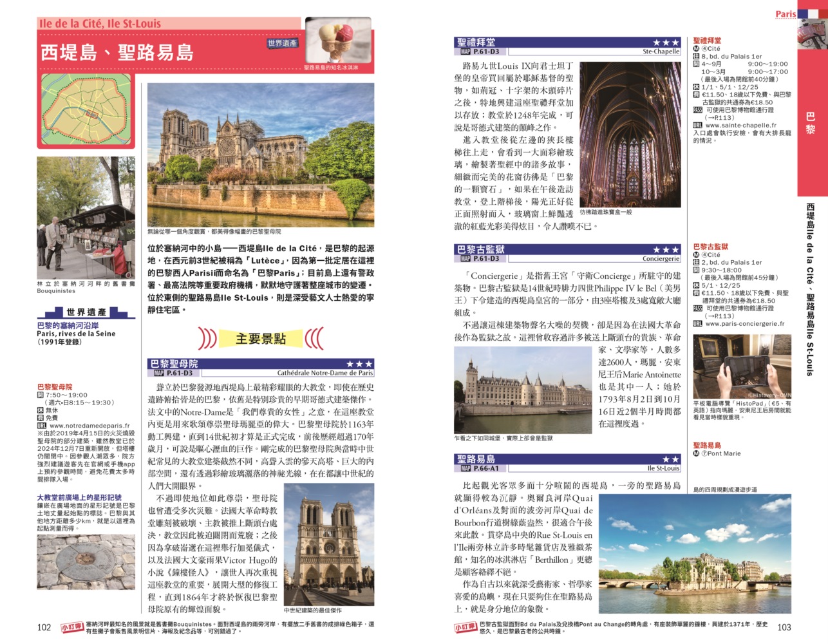Click the MAP icon under 巴黎聖母院 heading

158,373
